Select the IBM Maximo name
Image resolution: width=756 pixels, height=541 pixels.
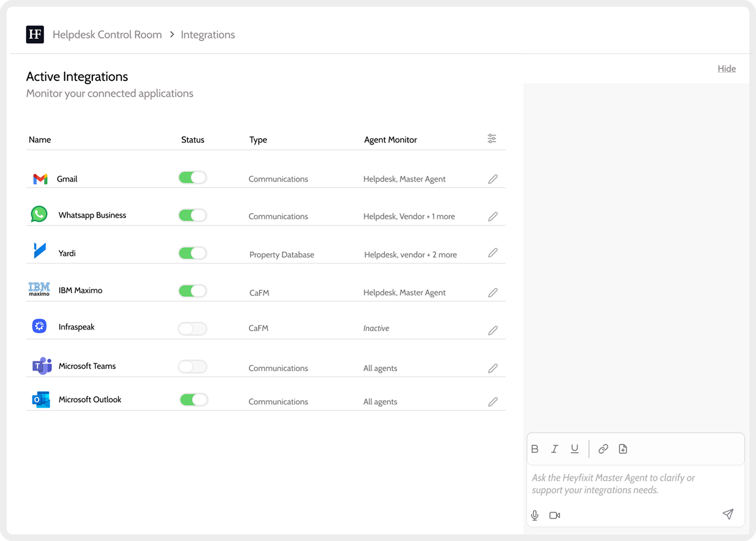pyautogui.click(x=80, y=290)
